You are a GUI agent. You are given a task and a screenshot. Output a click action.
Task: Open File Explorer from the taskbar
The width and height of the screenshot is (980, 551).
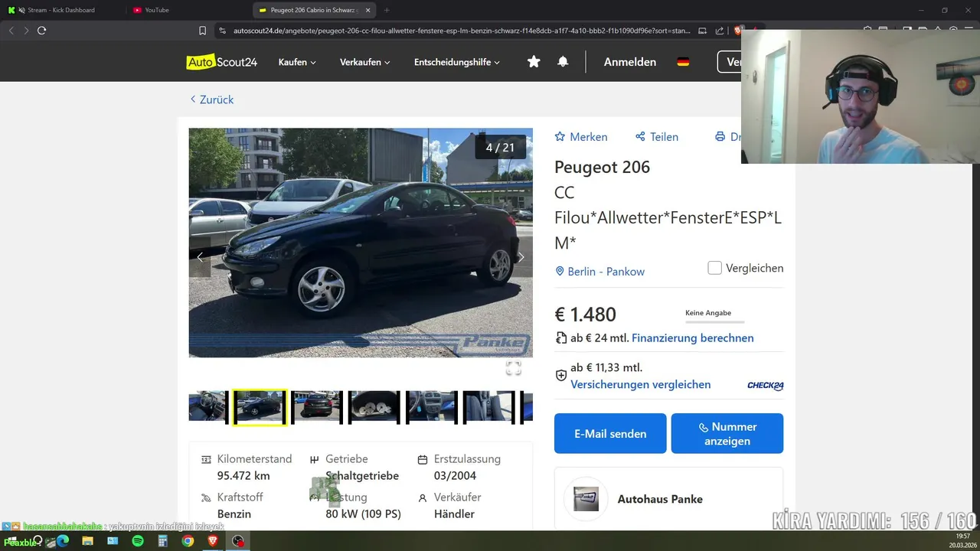(88, 541)
